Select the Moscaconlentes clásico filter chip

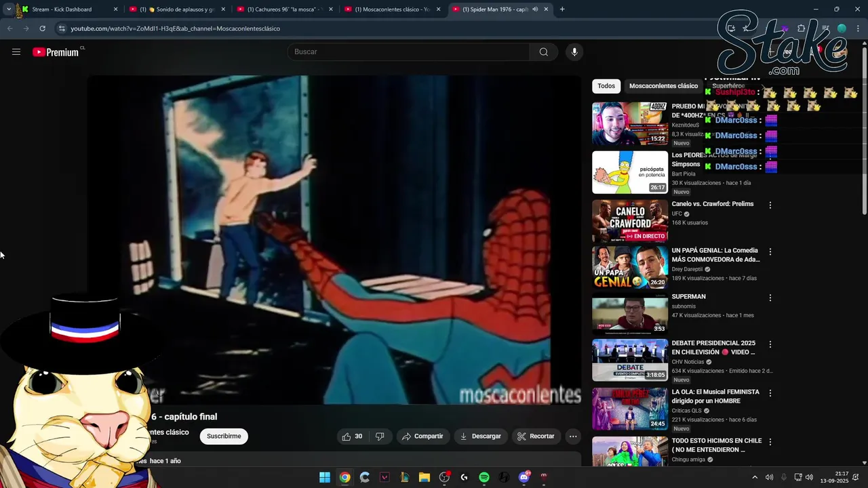point(663,86)
